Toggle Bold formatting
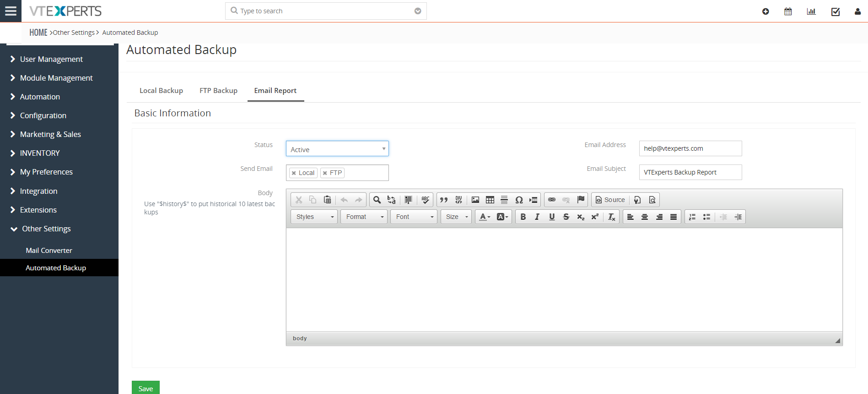 click(x=523, y=217)
